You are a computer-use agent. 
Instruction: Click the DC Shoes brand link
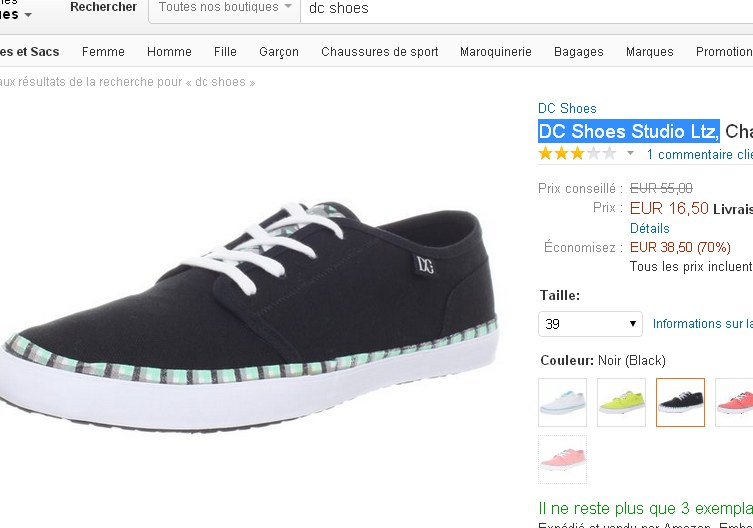click(x=567, y=108)
